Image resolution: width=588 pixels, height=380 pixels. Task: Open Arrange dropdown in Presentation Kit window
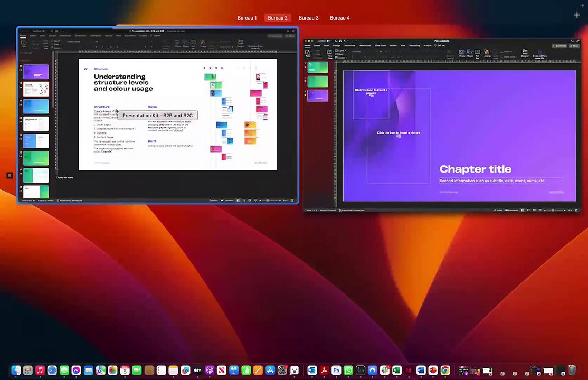(x=203, y=43)
